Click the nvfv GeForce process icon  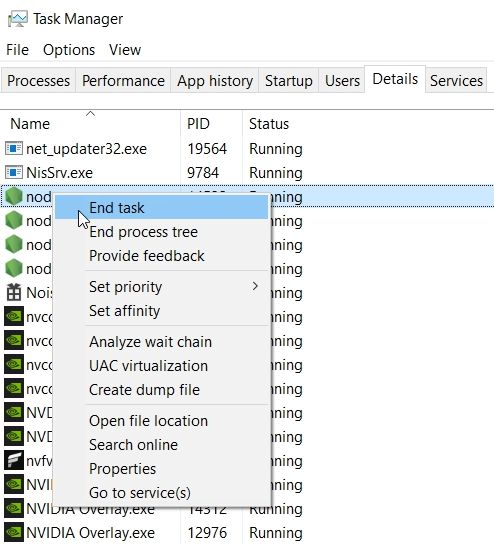(14, 460)
